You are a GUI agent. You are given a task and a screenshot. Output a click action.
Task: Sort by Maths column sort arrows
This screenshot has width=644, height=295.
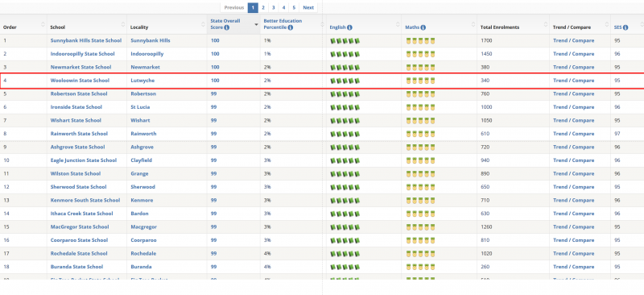[x=473, y=24]
